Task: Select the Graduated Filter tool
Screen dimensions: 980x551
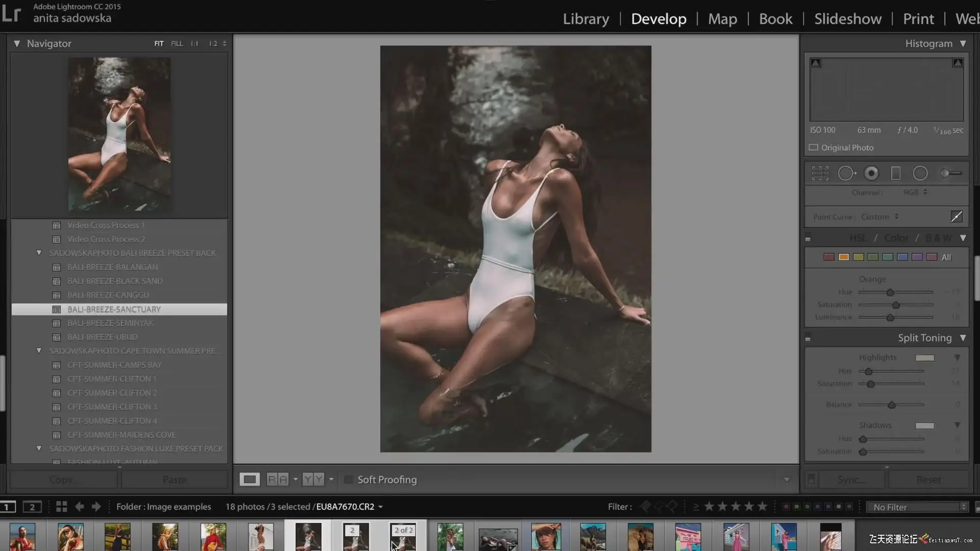Action: (896, 173)
